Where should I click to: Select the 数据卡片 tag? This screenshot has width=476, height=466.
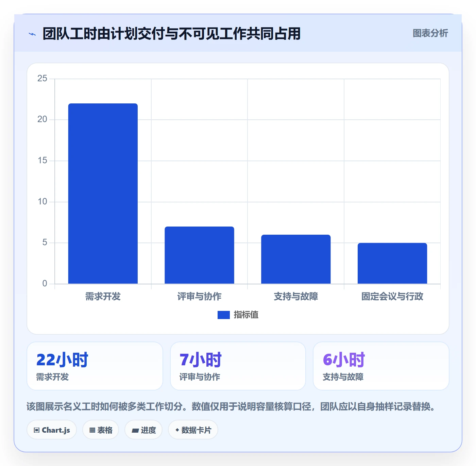click(x=193, y=430)
